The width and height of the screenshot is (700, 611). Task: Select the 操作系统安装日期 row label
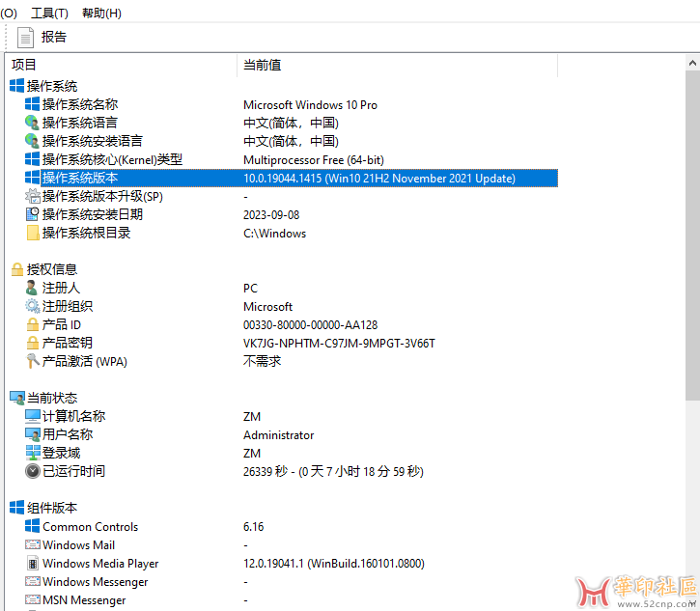pyautogui.click(x=93, y=214)
